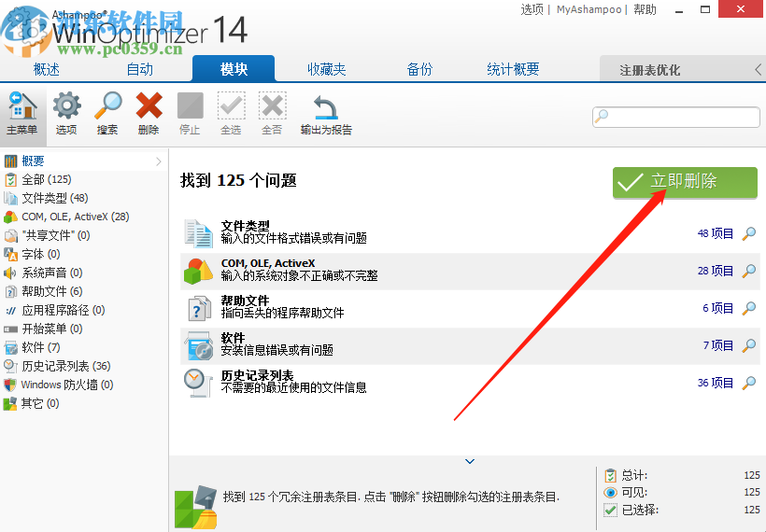Click the red X 删除 tool

pos(149,114)
